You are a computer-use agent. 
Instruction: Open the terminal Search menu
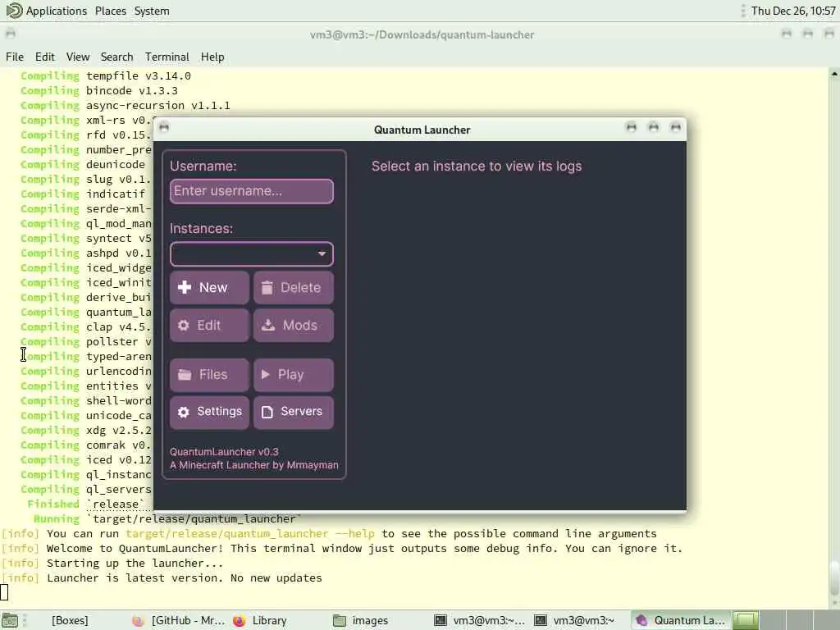[116, 57]
